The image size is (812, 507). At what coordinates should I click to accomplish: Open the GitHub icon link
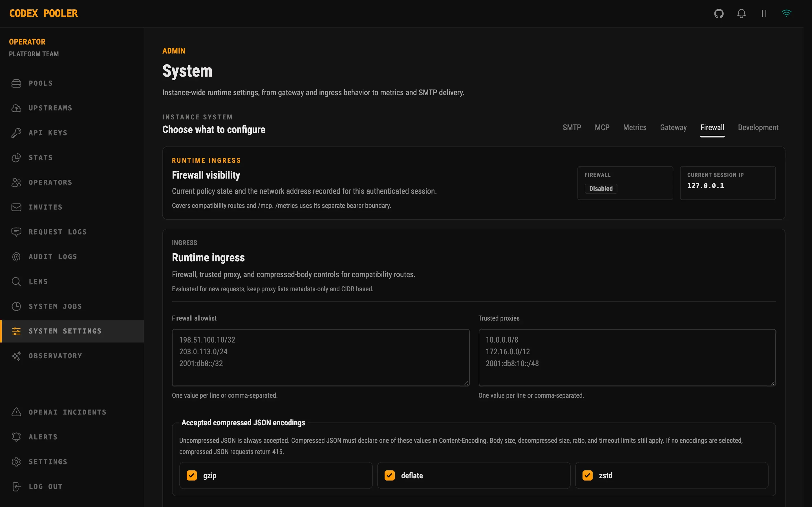point(719,14)
